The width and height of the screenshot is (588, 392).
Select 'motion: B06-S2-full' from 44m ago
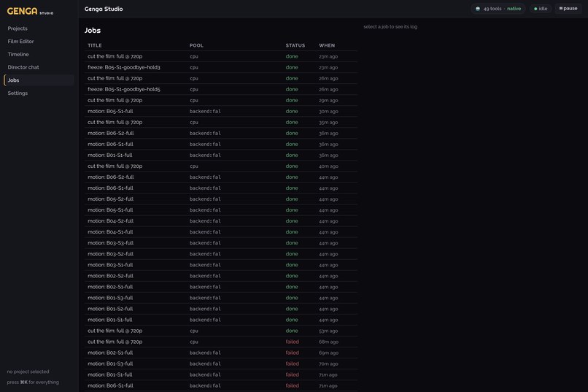(221, 177)
